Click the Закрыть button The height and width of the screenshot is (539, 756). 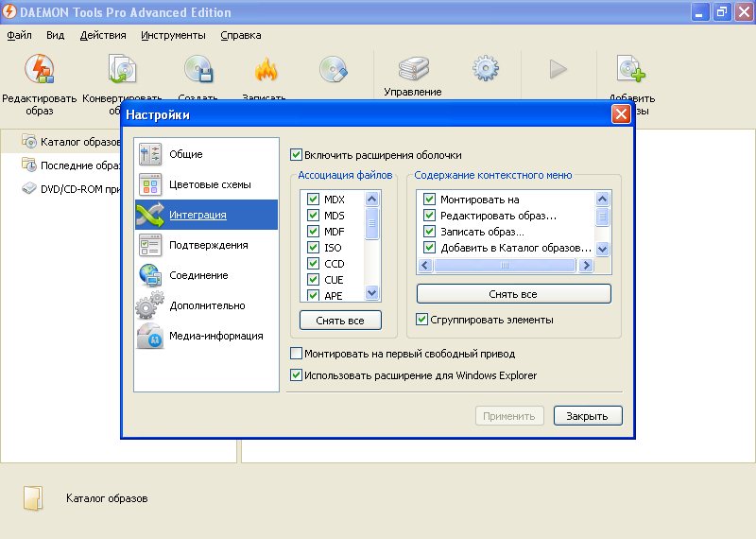point(587,415)
